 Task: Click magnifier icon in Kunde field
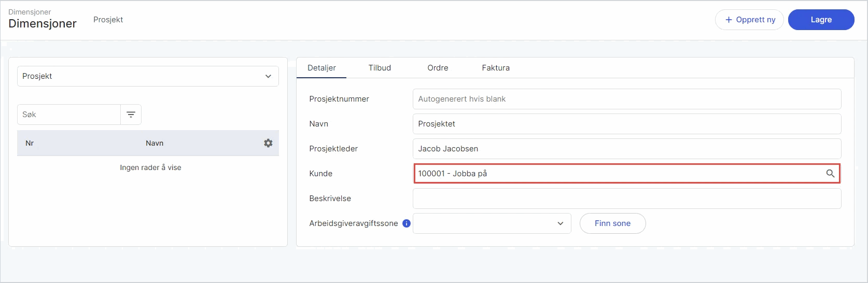830,174
